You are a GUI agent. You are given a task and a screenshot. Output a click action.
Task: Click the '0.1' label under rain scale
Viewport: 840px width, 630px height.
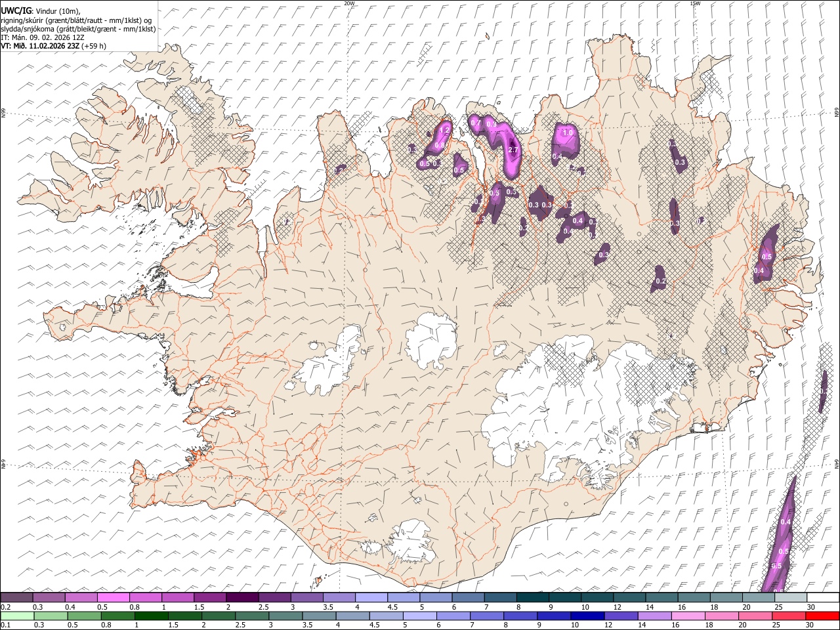5,625
